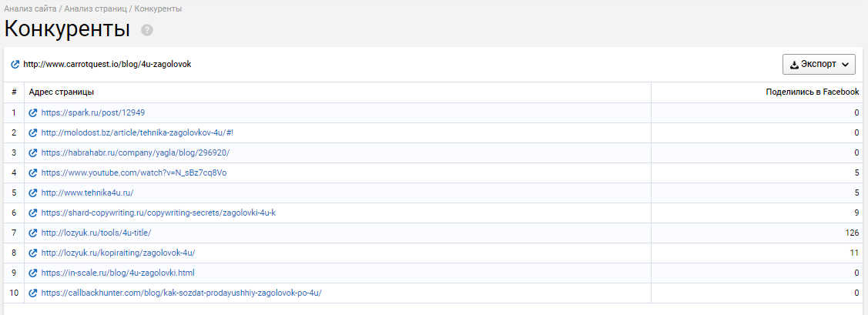Screen dimensions: 868x315
Task: Go to Анализ страниц breadcrumb
Action: click(96, 9)
